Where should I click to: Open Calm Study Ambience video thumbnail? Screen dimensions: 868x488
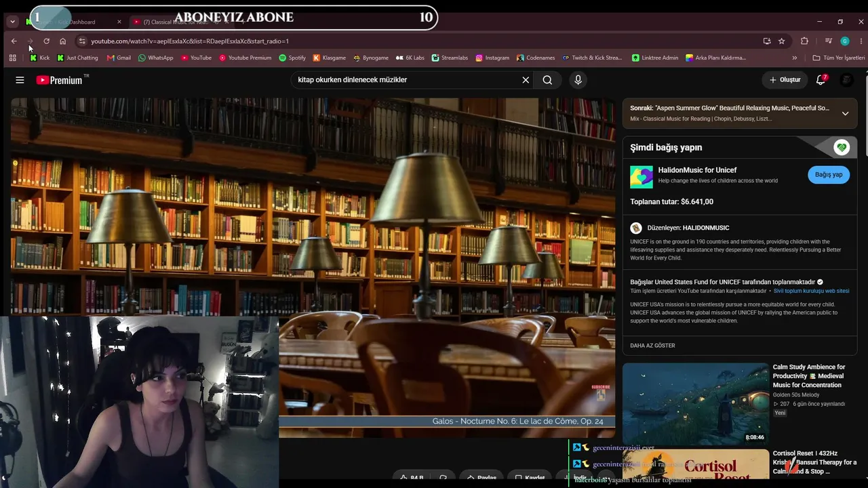(x=695, y=403)
